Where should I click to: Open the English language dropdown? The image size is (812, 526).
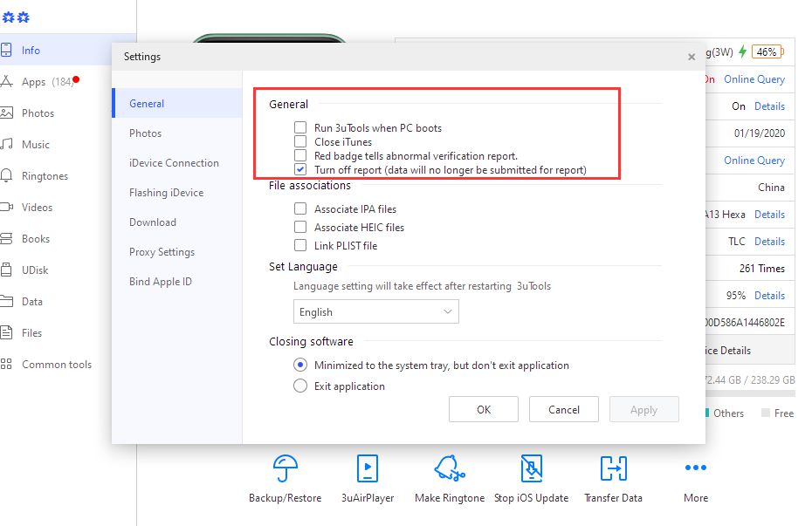376,312
